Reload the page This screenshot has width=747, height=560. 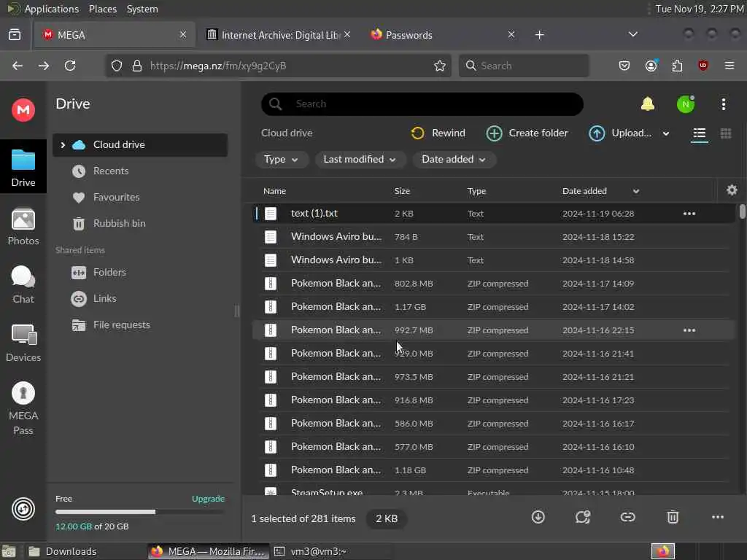click(x=70, y=66)
